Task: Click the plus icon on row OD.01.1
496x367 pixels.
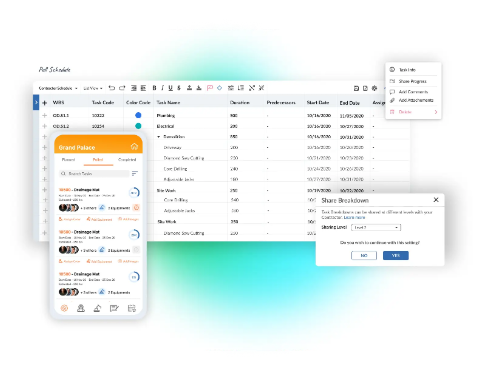Action: (45, 115)
